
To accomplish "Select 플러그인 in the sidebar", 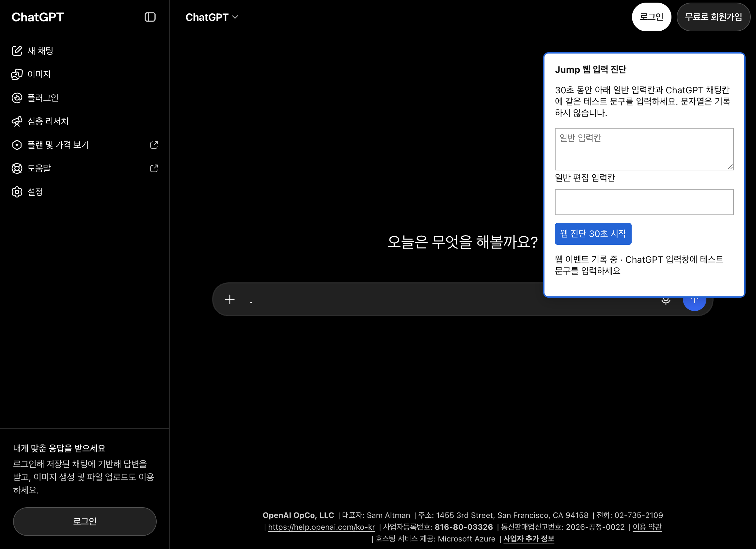I will [85, 98].
